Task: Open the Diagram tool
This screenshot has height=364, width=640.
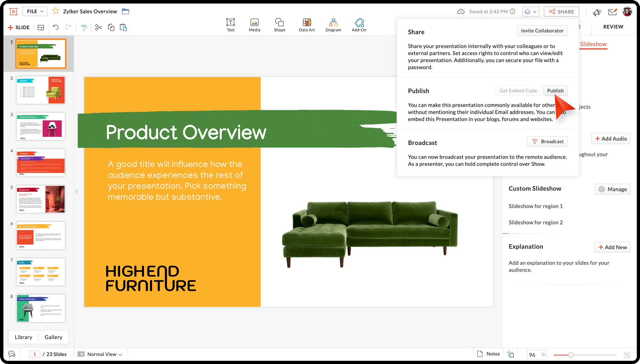Action: [x=333, y=25]
